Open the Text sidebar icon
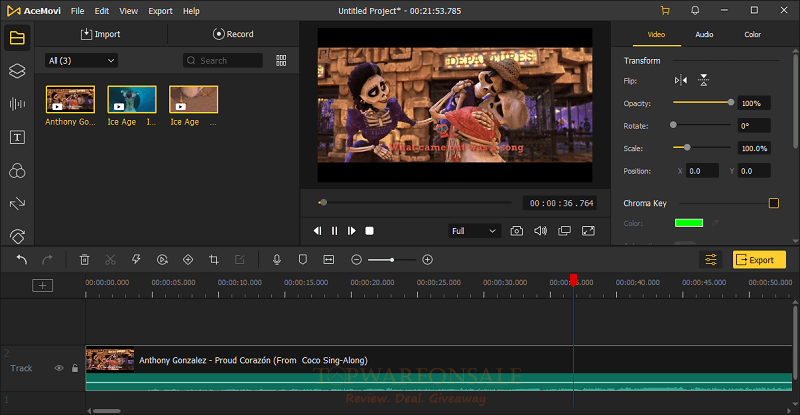 coord(17,137)
